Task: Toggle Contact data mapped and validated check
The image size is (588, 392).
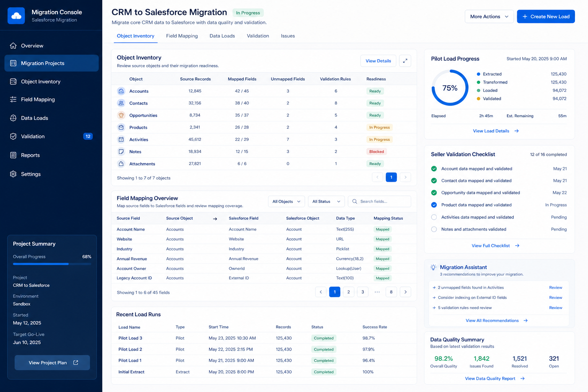Action: pyautogui.click(x=434, y=181)
